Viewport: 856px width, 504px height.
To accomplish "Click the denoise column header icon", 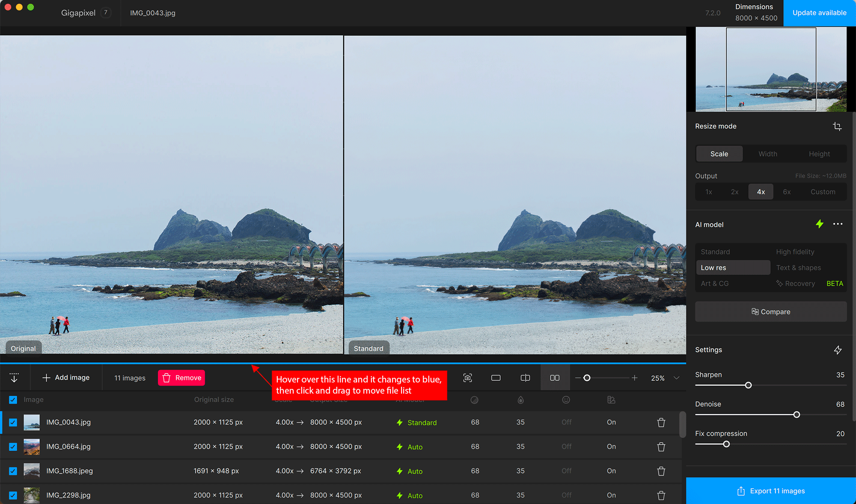I will pos(474,400).
